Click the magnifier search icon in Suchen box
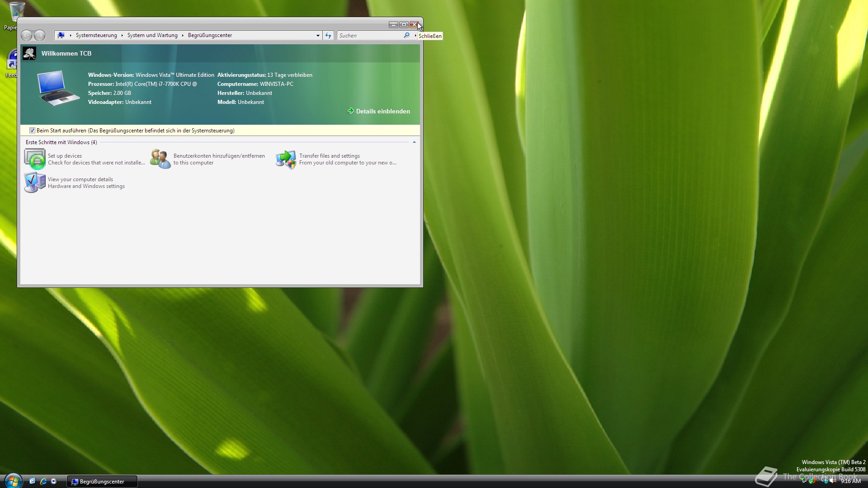Image resolution: width=868 pixels, height=488 pixels. pyautogui.click(x=406, y=35)
